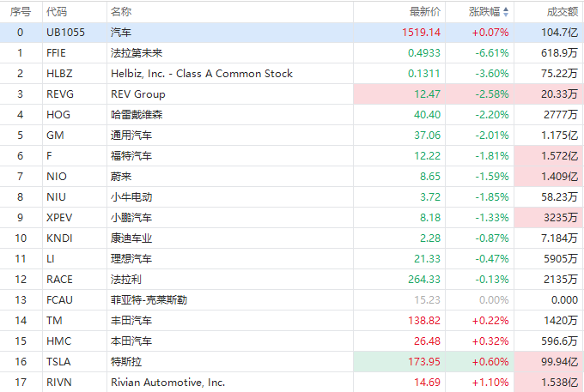The width and height of the screenshot is (584, 392).
Task: Open the FFIE stock code
Action: tap(57, 52)
